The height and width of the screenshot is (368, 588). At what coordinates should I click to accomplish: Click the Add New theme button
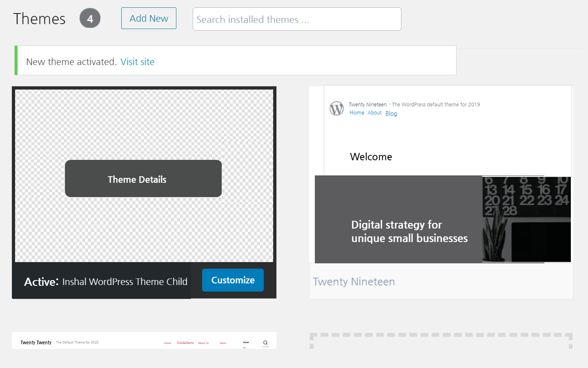click(149, 18)
